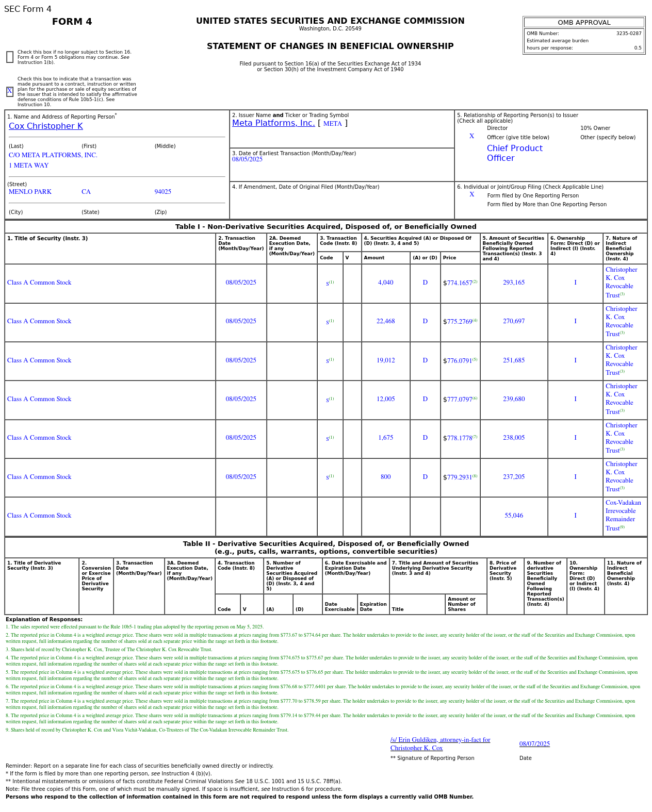Click the price $779.2931 cell

[460, 477]
